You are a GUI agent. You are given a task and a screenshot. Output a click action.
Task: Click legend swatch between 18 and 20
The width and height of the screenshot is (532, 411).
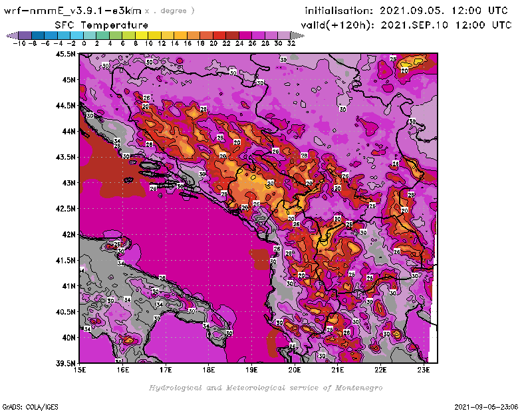[206, 35]
